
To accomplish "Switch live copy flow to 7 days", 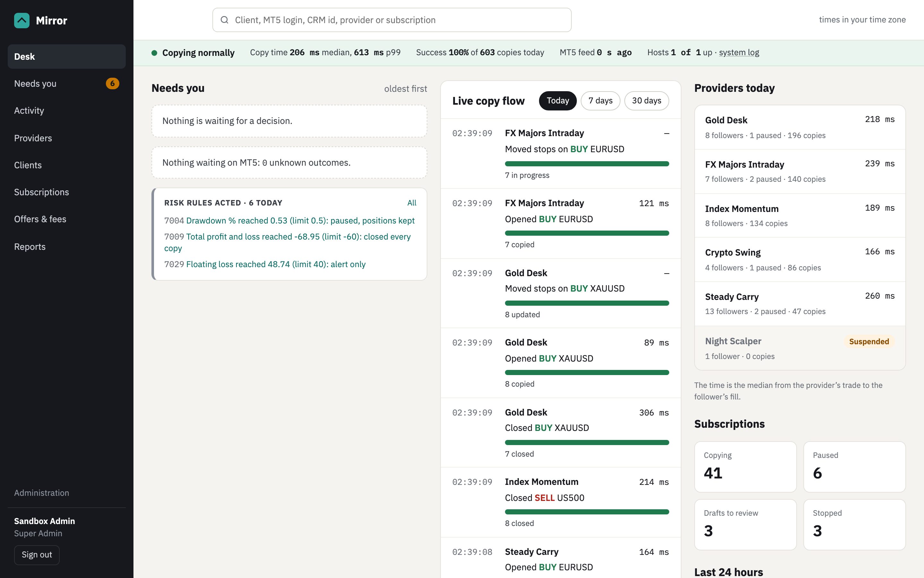I will [x=600, y=101].
